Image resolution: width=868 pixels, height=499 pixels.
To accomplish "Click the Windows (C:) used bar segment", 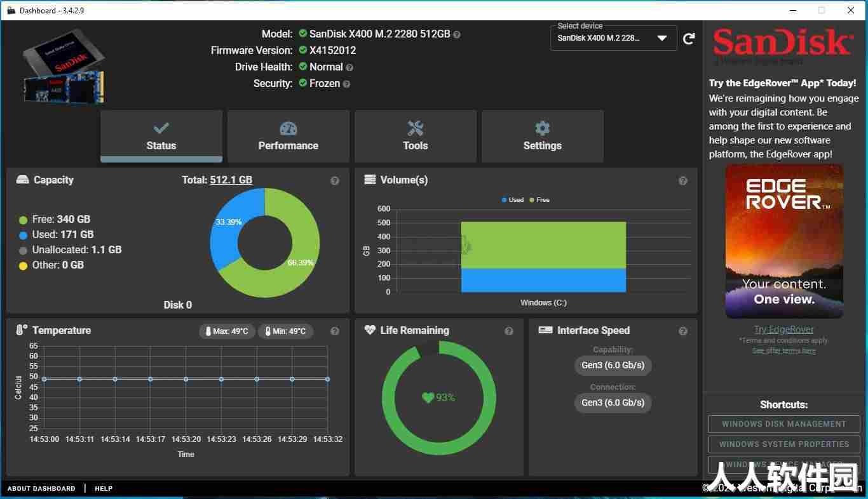I will (x=543, y=280).
